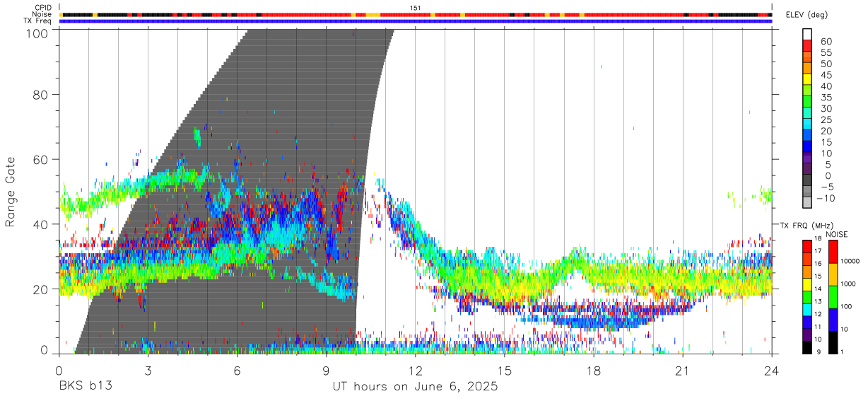Click the 'TX Freq' row label

pos(37,21)
